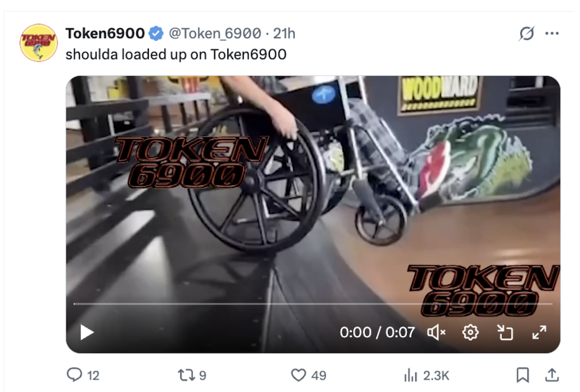The height and width of the screenshot is (392, 580).
Task: Click the blue verified badge
Action: 156,33
